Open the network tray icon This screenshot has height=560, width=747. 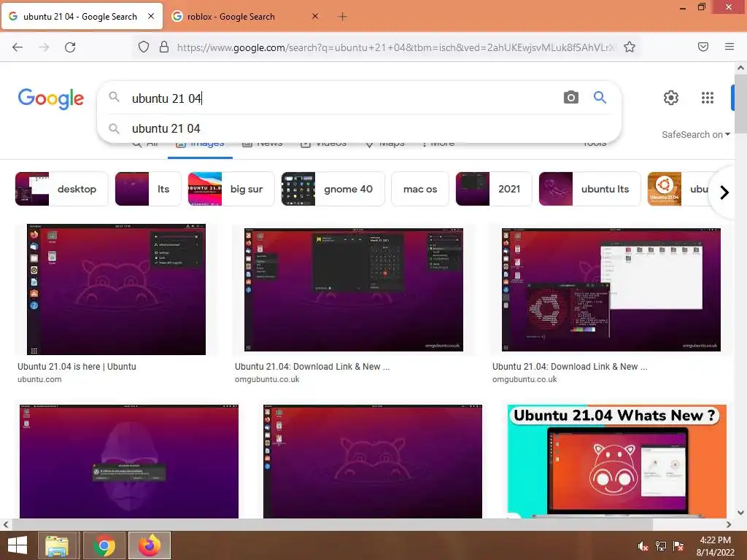(x=661, y=546)
